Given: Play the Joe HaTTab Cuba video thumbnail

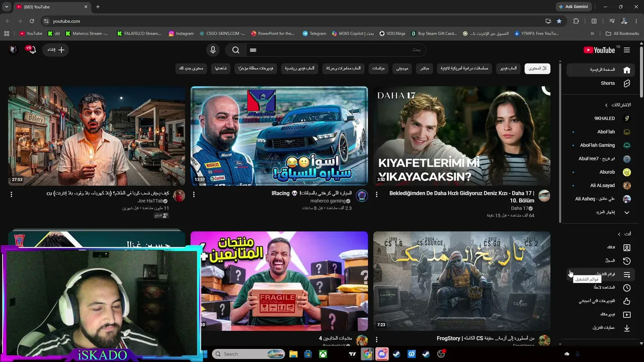Looking at the screenshot, I should point(97,136).
